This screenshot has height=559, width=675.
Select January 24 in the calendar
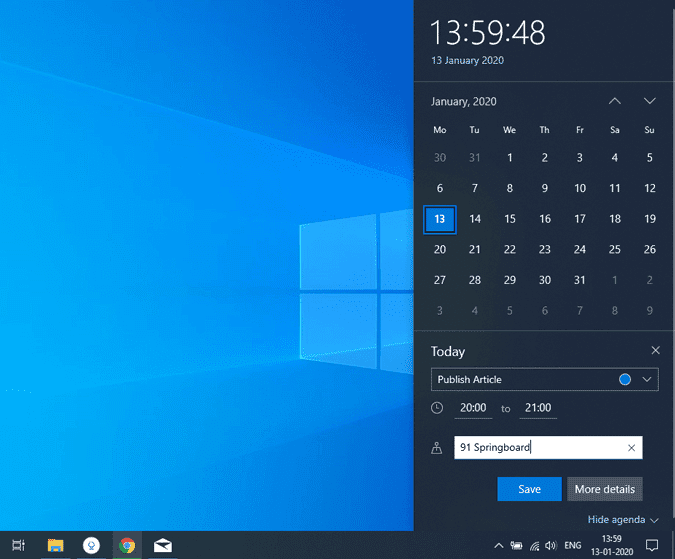tap(580, 250)
